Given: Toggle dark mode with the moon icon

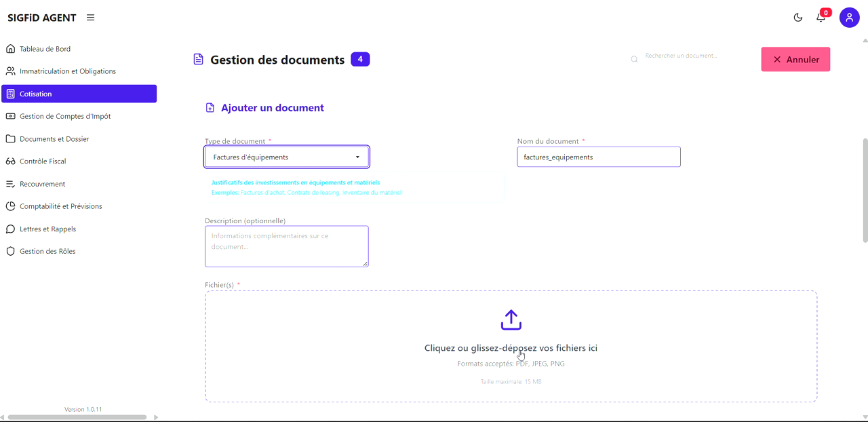Looking at the screenshot, I should (797, 18).
